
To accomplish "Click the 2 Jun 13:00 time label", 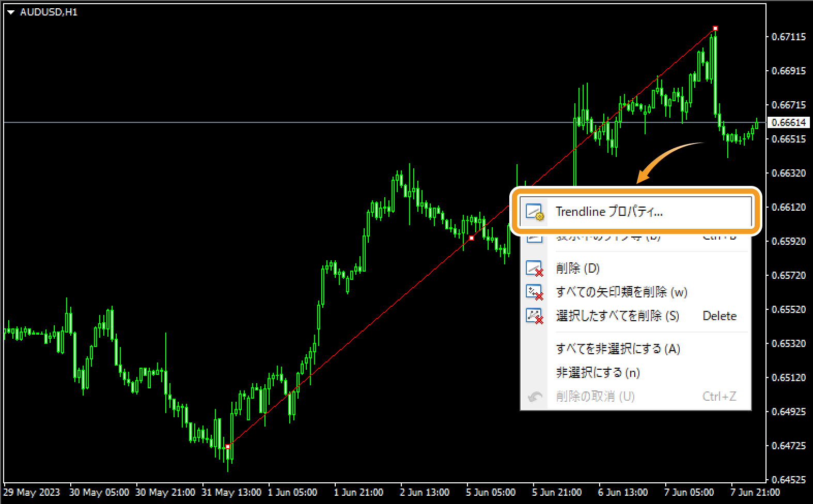I will 425,492.
